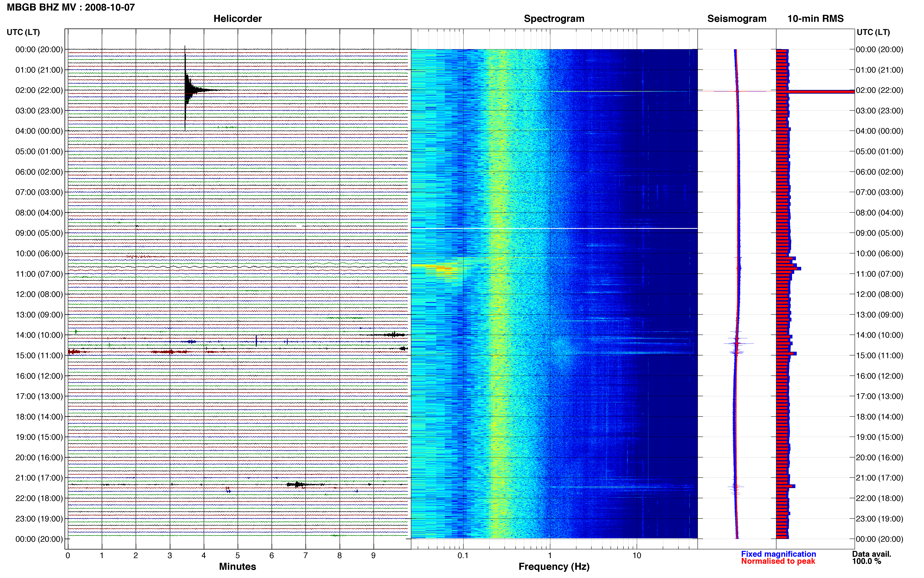Click the Minutes axis tick label '3'
The height and width of the screenshot is (578, 924).
pyautogui.click(x=170, y=555)
